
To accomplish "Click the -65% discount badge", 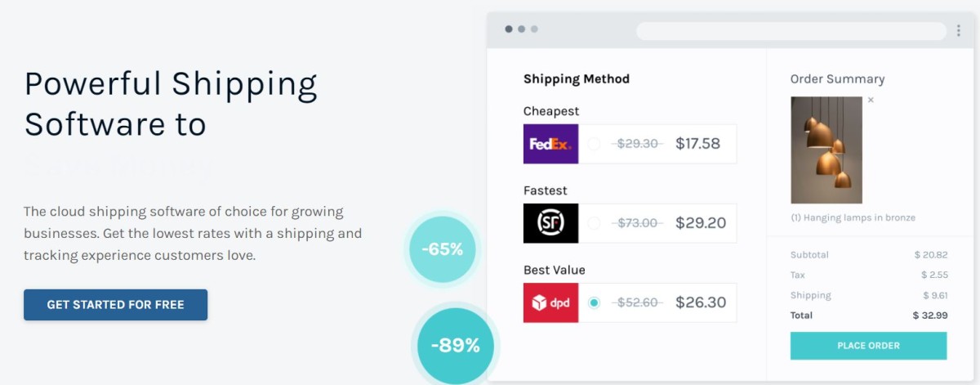I will click(442, 249).
